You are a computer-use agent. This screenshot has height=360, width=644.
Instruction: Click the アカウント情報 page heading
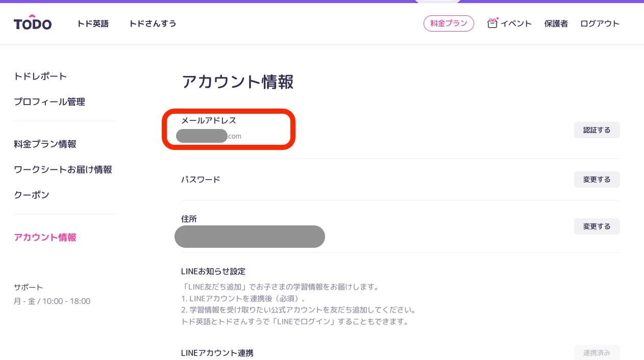pos(237,82)
